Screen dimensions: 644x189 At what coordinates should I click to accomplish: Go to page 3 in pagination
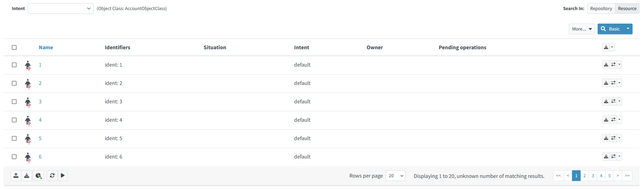click(593, 176)
